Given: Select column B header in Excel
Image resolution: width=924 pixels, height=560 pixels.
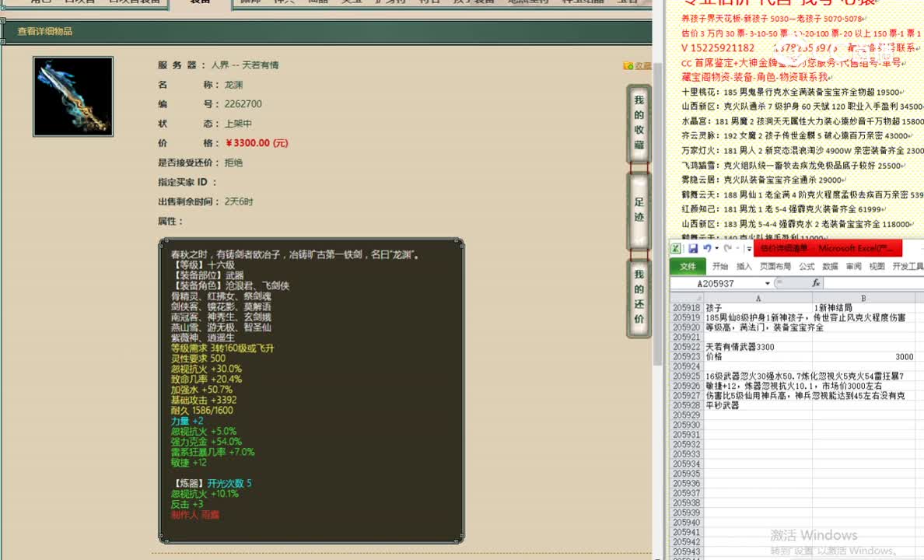Looking at the screenshot, I should (863, 298).
